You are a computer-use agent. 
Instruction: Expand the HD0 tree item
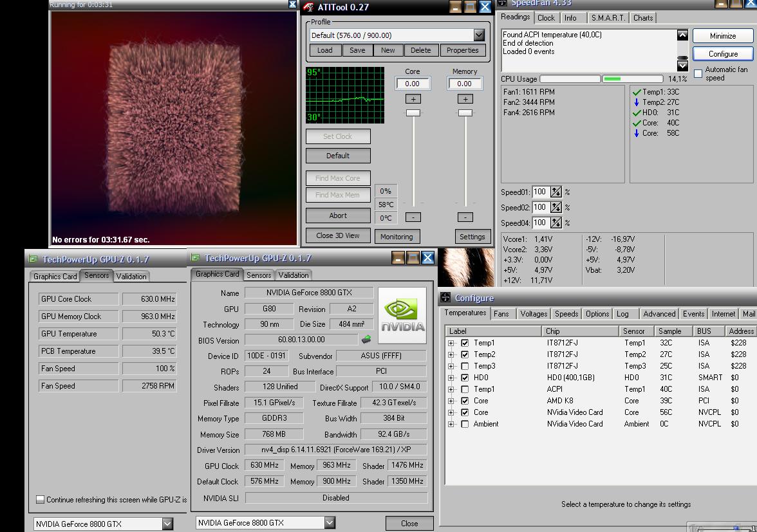pyautogui.click(x=451, y=378)
